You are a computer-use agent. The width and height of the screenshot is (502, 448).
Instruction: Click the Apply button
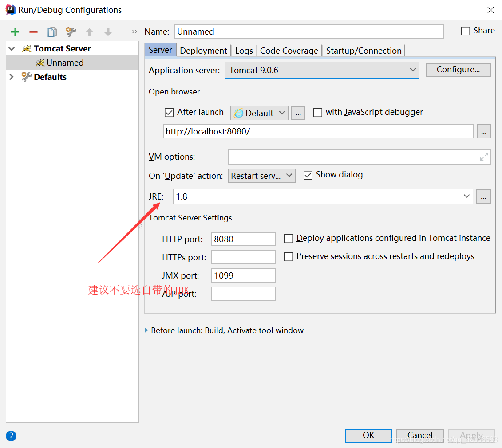(471, 436)
